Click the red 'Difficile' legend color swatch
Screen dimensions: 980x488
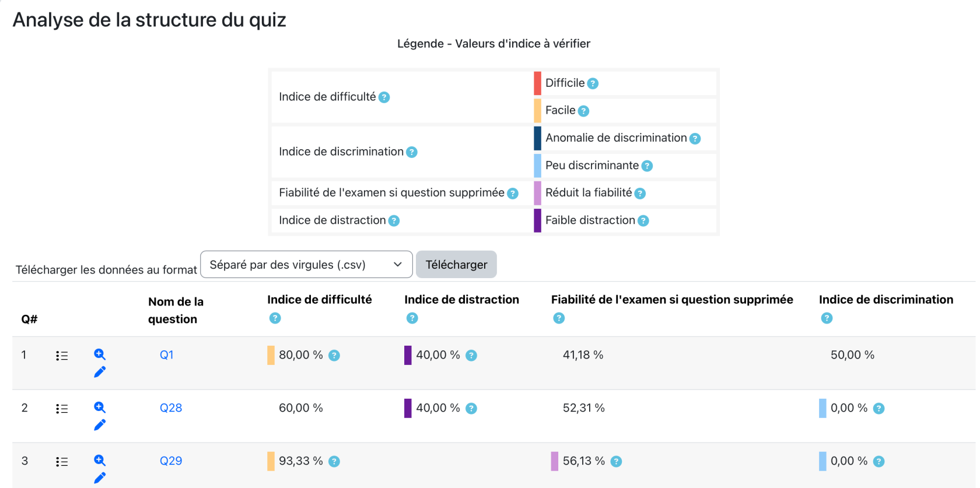click(x=537, y=83)
